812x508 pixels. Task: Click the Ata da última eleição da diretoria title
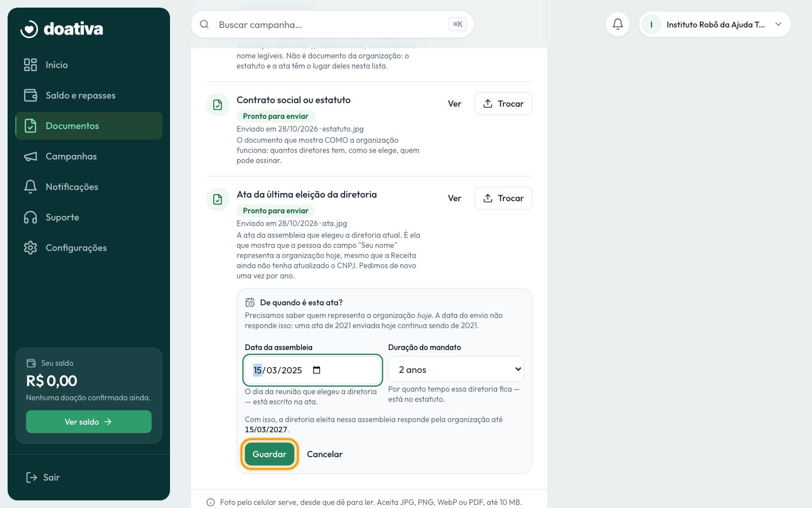307,195
